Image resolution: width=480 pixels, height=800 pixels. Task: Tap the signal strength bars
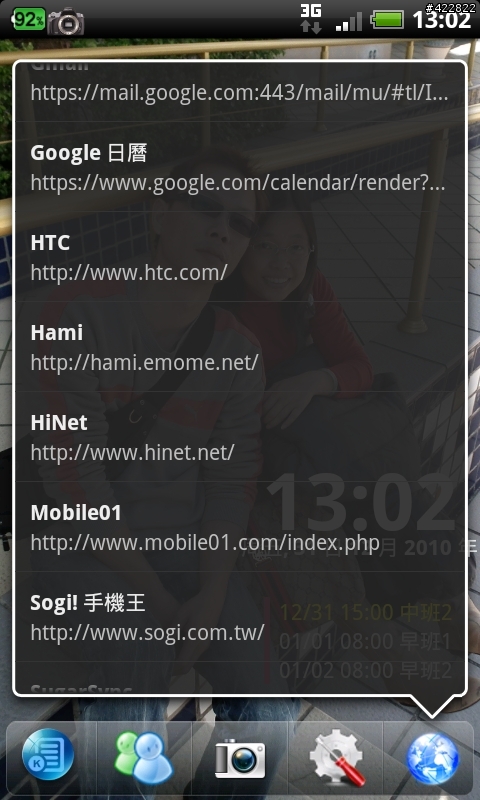point(349,21)
